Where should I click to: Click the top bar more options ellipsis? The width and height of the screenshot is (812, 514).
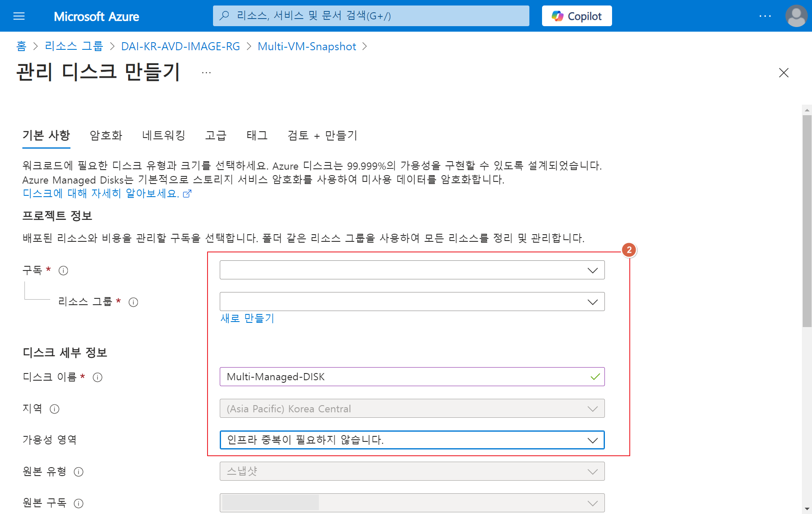[x=765, y=16]
